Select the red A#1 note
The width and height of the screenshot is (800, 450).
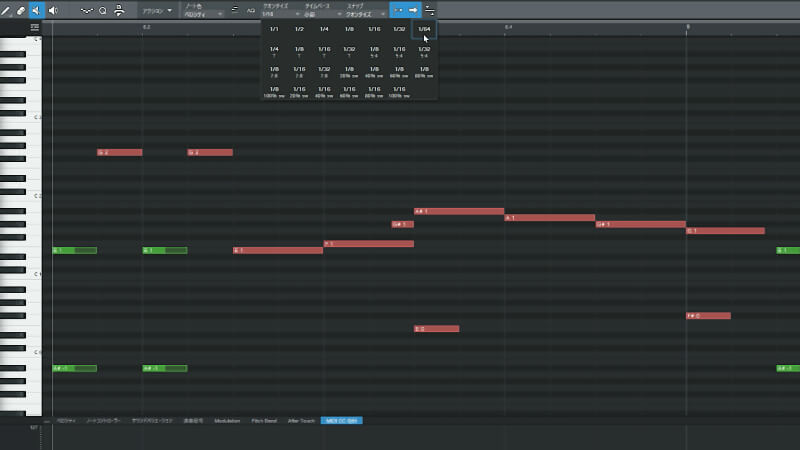459,211
